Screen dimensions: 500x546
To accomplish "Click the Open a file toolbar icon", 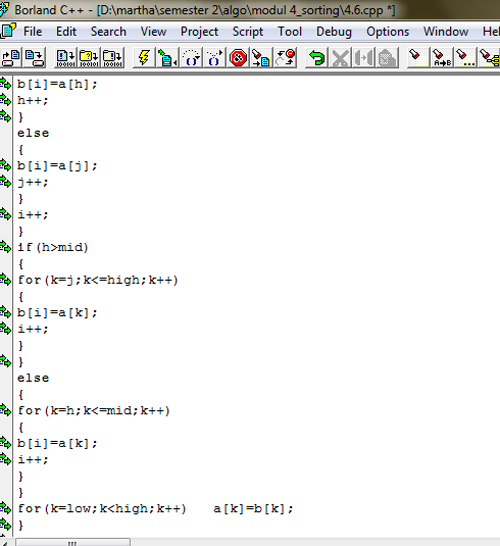I will coord(11,57).
